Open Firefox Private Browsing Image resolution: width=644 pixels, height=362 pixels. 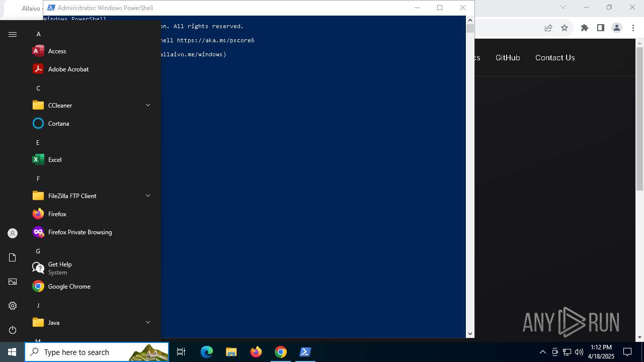coord(93,232)
